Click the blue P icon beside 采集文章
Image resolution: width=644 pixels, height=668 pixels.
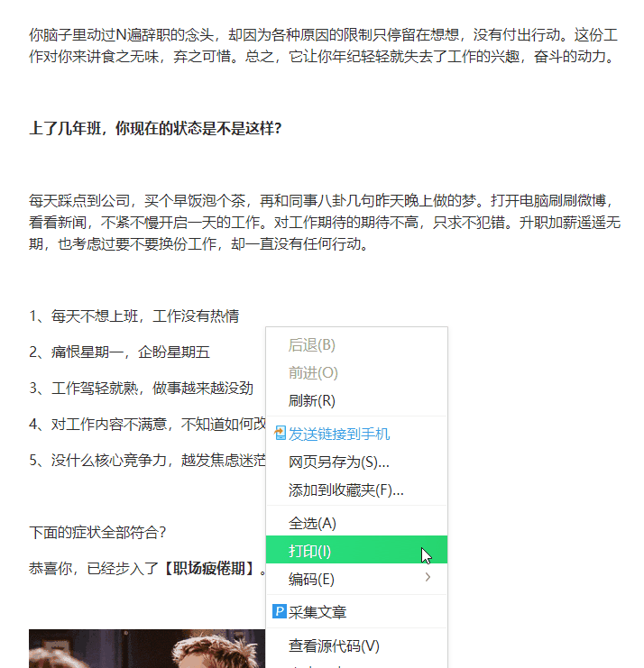280,611
